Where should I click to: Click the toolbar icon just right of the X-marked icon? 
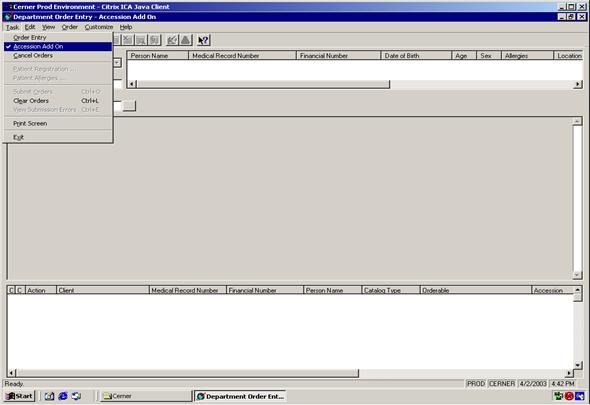(141, 40)
